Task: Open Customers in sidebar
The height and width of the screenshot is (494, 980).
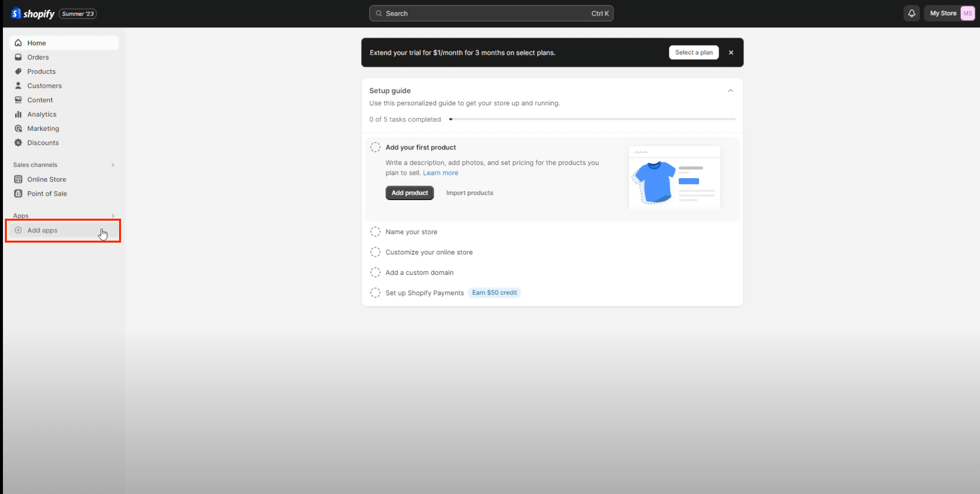Action: click(64, 85)
